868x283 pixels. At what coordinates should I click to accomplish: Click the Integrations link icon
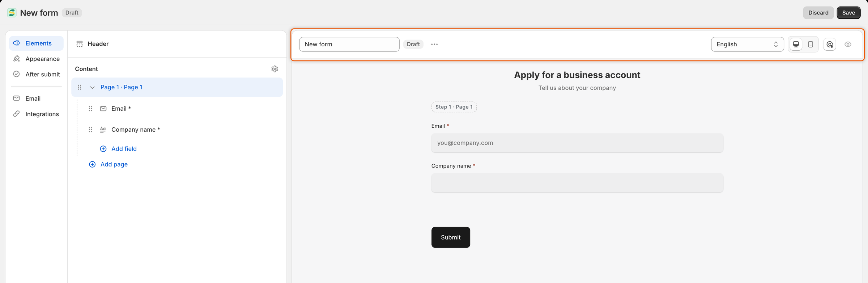tap(17, 114)
